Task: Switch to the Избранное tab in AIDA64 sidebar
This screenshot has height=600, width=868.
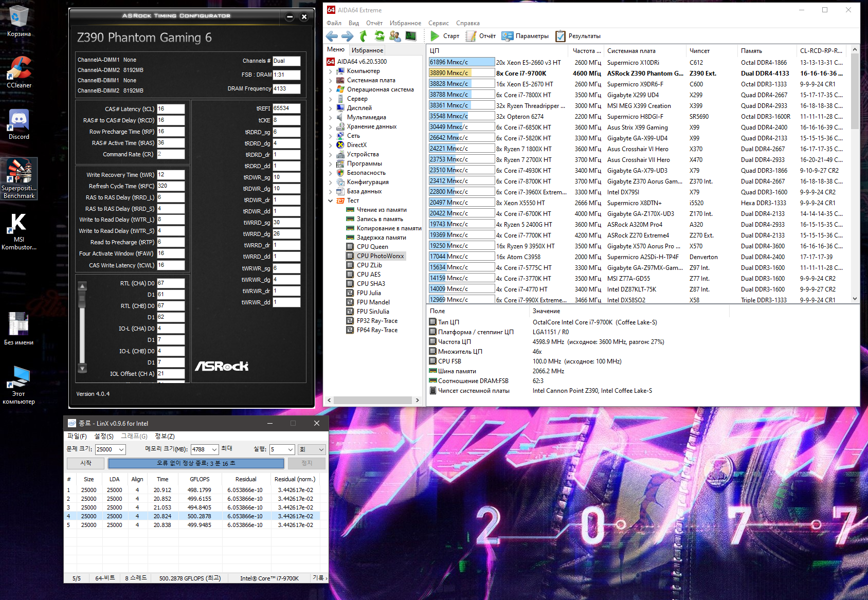Action: [x=367, y=50]
